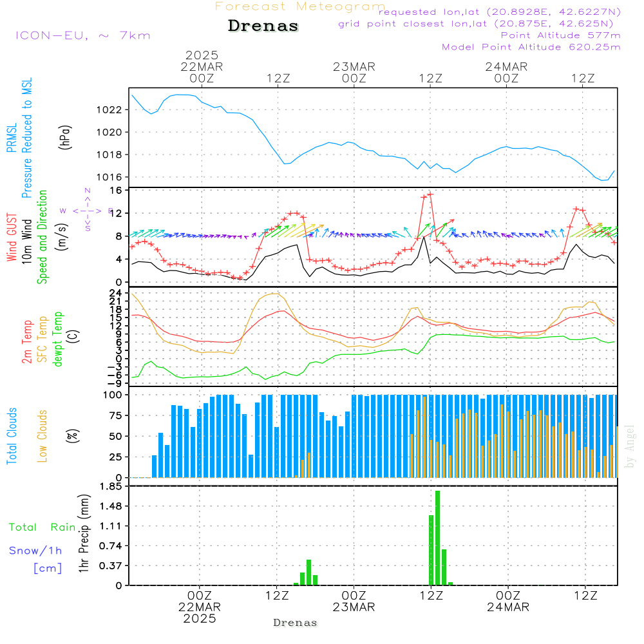The height and width of the screenshot is (644, 644).
Task: Click the 1hr Precip (mm) axis label
Action: click(83, 533)
